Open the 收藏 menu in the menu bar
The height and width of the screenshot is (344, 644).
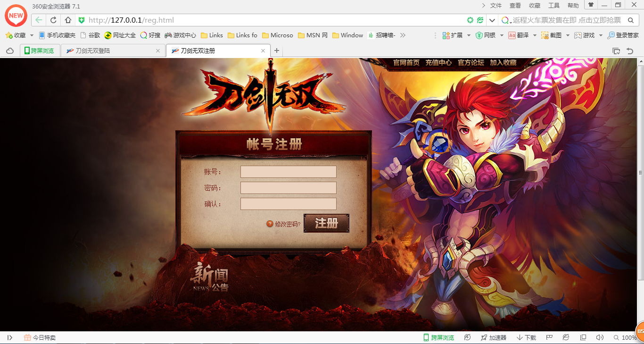535,6
